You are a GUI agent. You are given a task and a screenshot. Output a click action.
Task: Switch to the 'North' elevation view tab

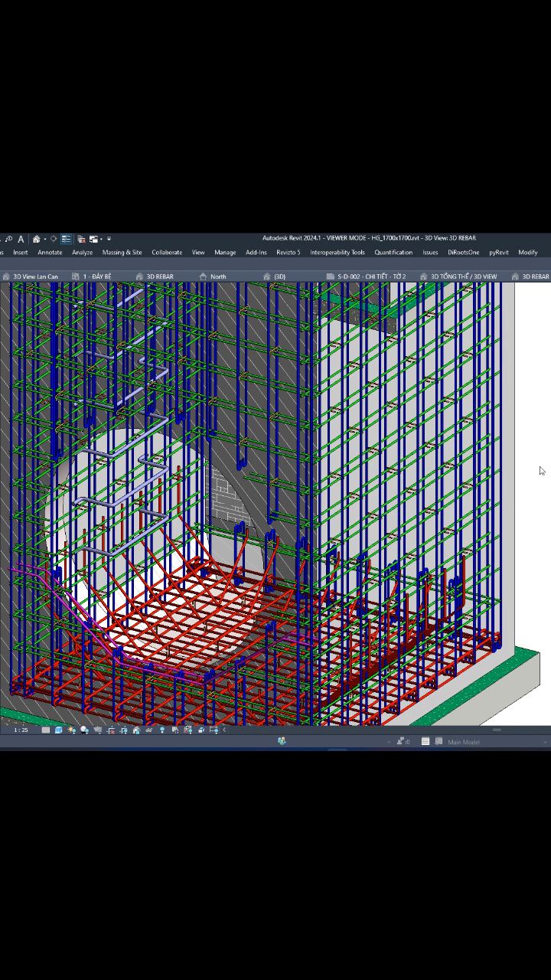click(x=218, y=276)
